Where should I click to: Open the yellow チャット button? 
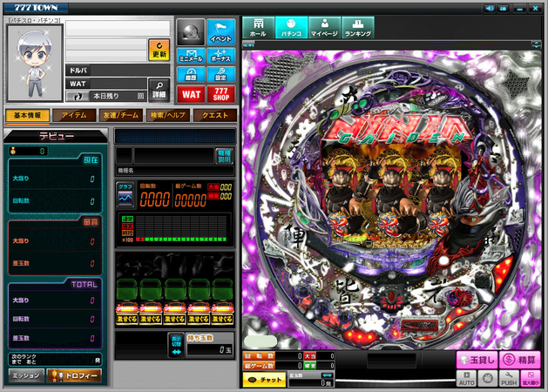[x=264, y=380]
